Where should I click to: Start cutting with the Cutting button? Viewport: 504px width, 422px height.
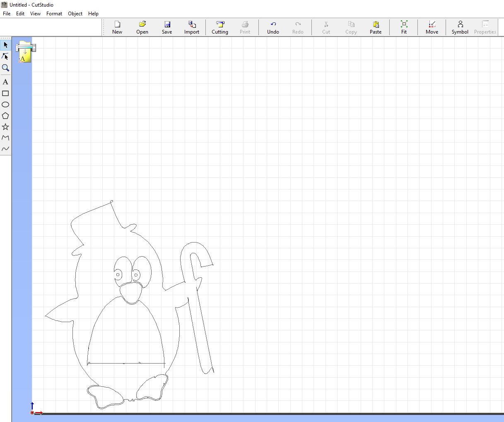click(x=220, y=27)
